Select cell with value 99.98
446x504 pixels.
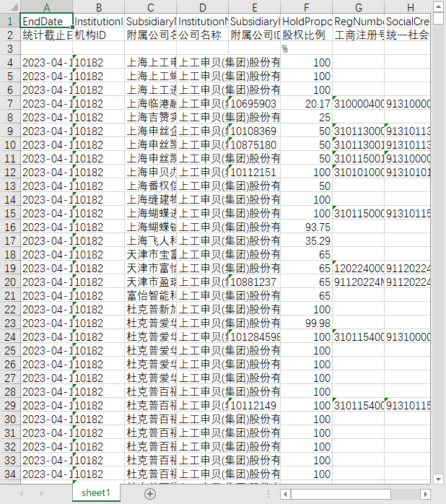click(307, 323)
